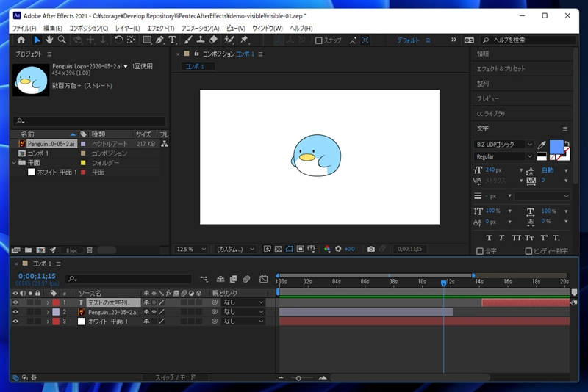Open the BIZ UDPゴシック font dropdown
Viewport: 588px width, 392px height.
click(503, 144)
